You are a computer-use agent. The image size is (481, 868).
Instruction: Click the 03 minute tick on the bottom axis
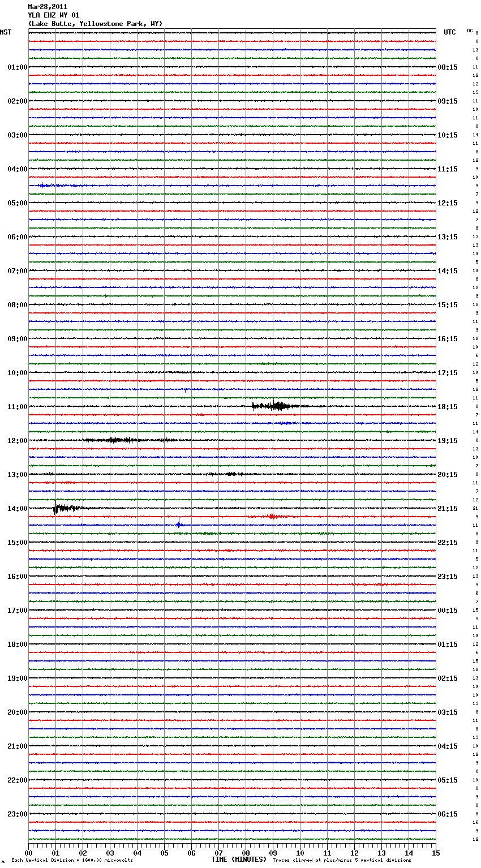click(110, 853)
